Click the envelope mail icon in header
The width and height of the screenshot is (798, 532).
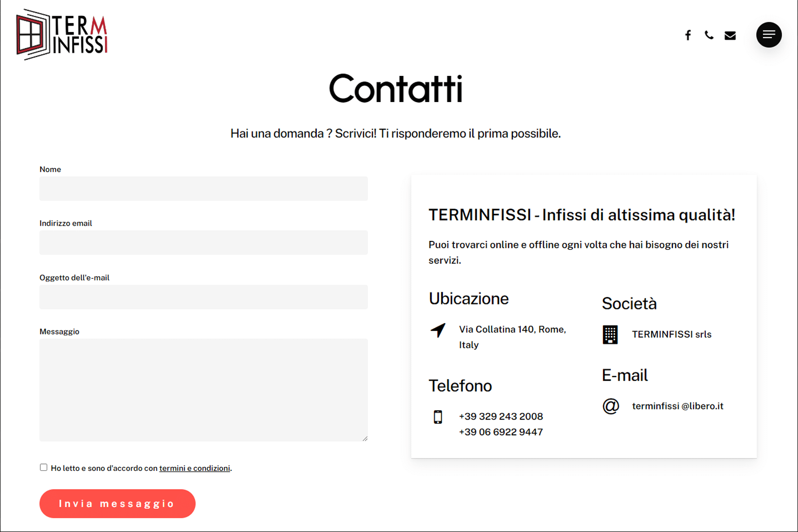730,35
